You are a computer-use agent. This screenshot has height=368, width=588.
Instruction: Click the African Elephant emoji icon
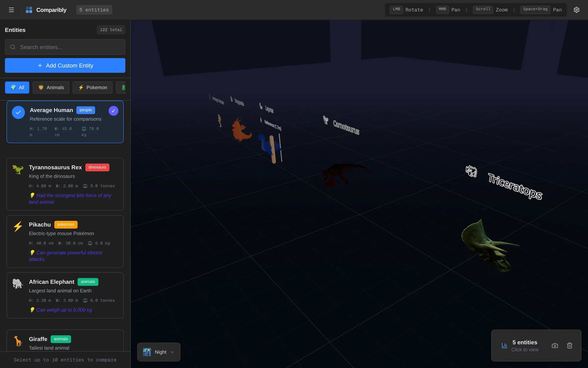(x=18, y=284)
